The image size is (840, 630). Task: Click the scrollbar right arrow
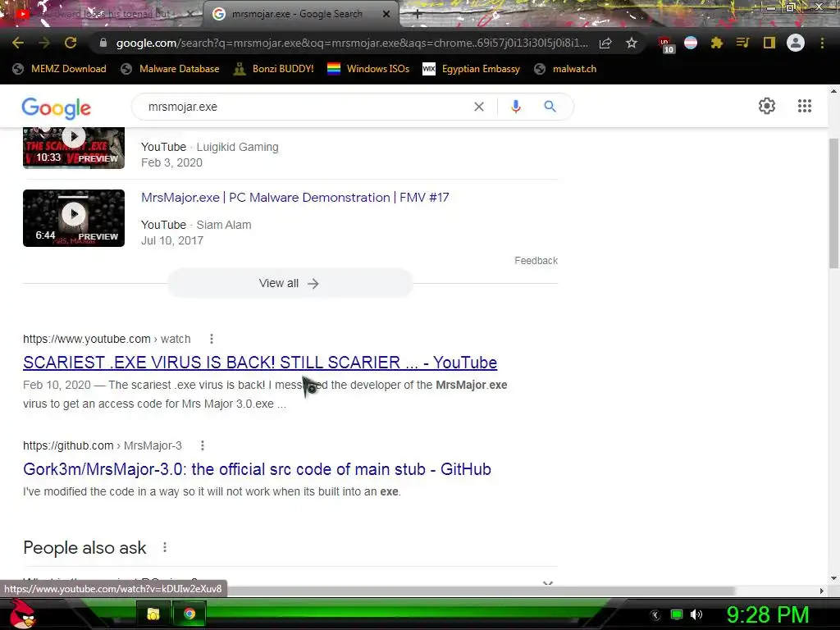[x=822, y=591]
